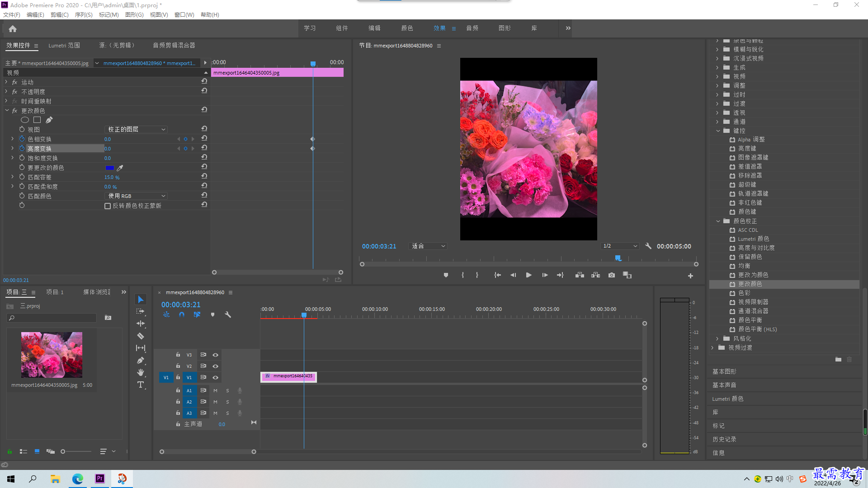
Task: Show more workspaces chevron
Action: click(x=568, y=28)
